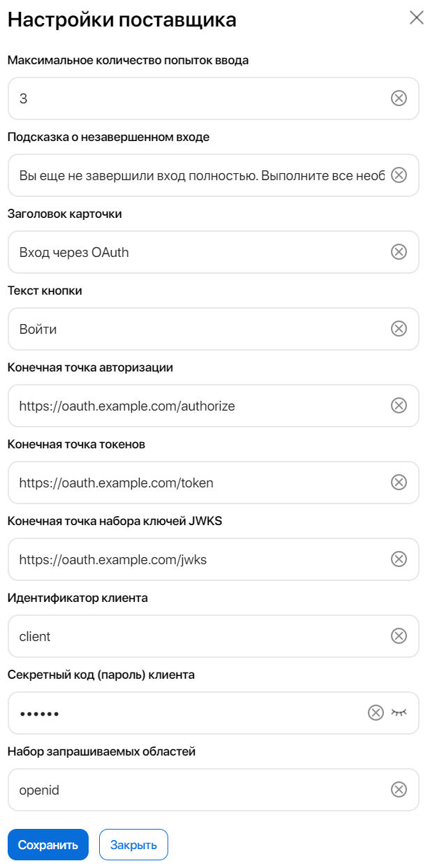Focus the client identifier input showing client
Image resolution: width=430 pixels, height=868 pixels.
[x=175, y=636]
